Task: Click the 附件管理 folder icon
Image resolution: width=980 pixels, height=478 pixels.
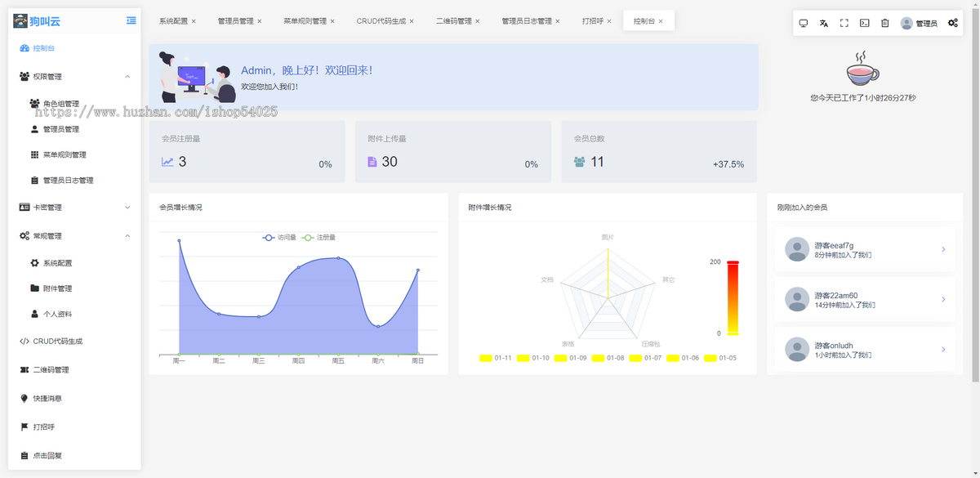Action: 34,288
